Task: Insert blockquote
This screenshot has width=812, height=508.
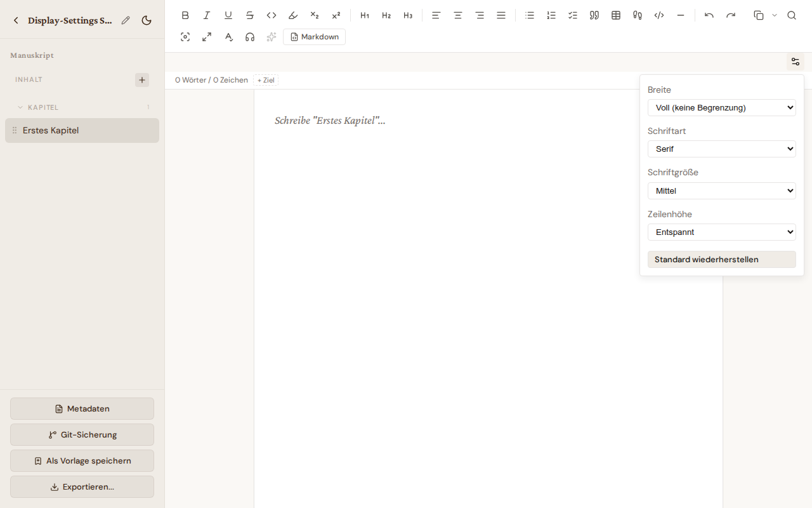Action: 594,15
